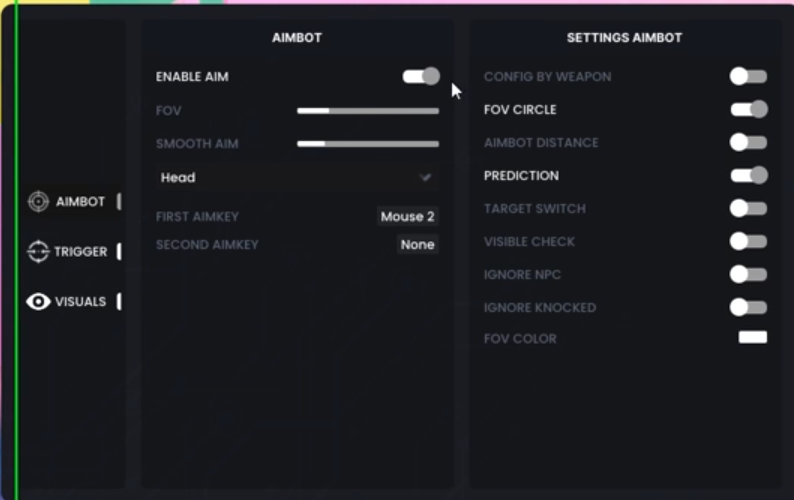Screen dimensions: 794x500
Task: Click the Mouse 2 first aimkey button
Action: (407, 216)
